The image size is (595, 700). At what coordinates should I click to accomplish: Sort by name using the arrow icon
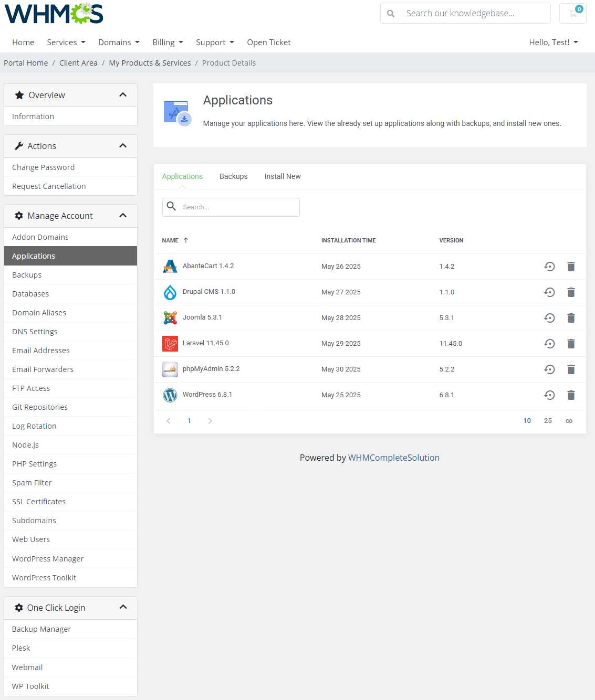pos(186,240)
